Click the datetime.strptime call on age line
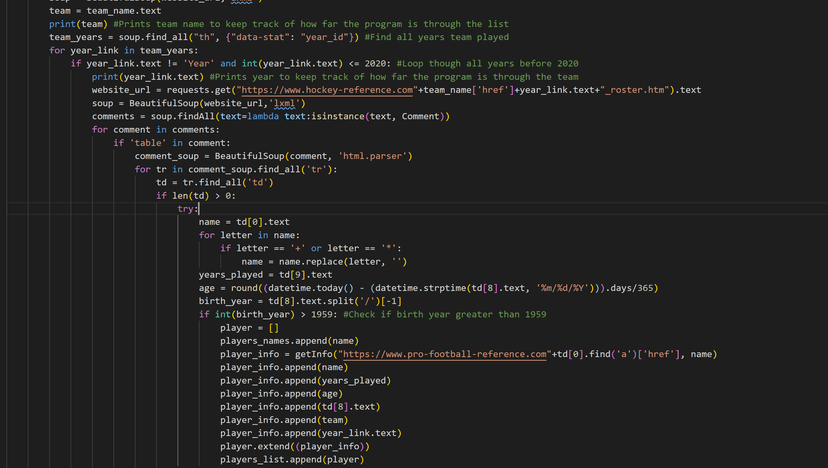 [484, 288]
